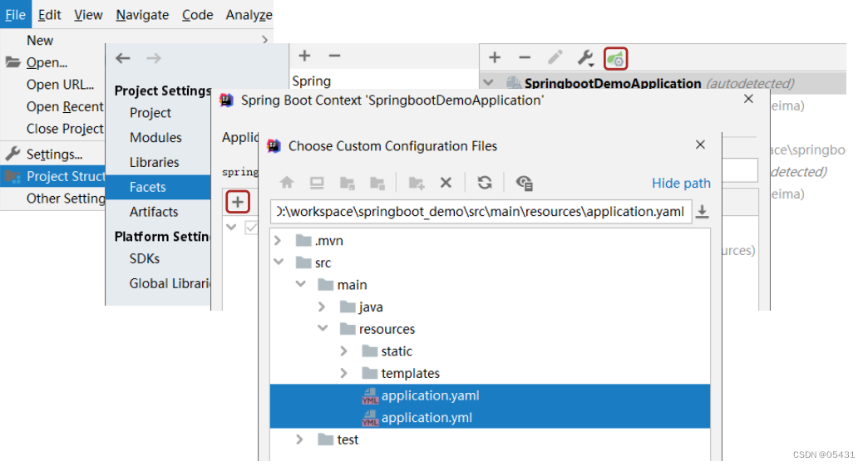Click the file path input field
This screenshot has width=868, height=466.
[481, 212]
